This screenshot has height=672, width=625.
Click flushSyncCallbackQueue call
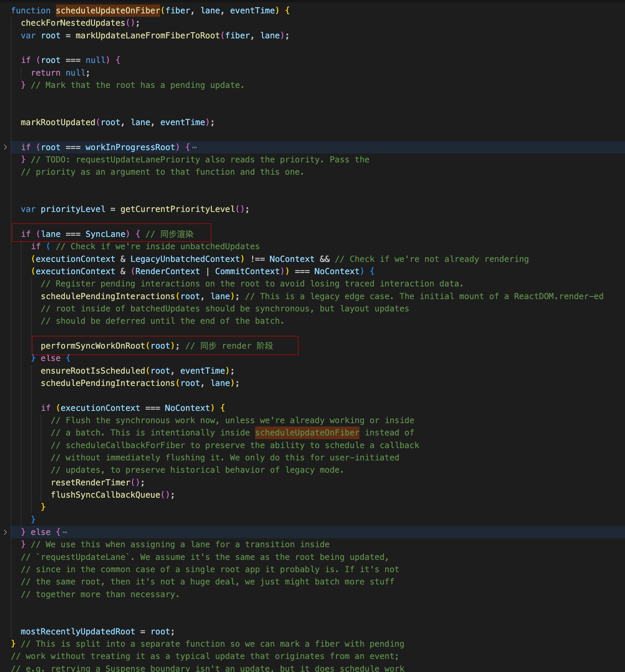(x=112, y=495)
